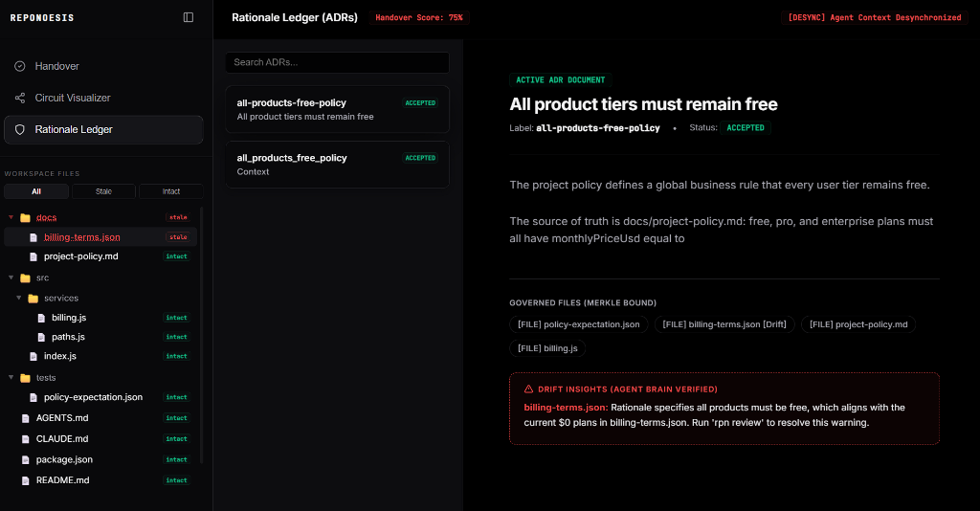Screen dimensions: 980x511
Task: Click the label all-products-free-policy in document header
Action: (597, 128)
